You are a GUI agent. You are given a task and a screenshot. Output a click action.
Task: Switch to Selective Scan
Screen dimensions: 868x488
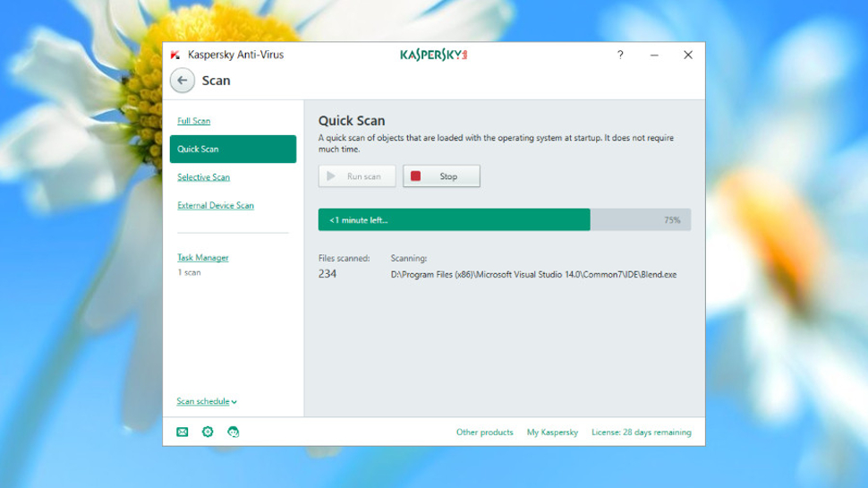[x=203, y=177]
